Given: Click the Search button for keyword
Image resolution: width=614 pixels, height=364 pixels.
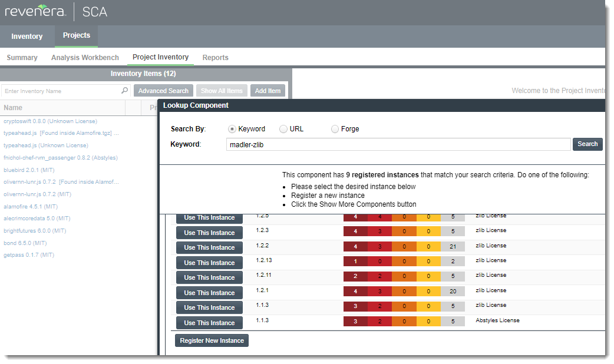Looking at the screenshot, I should (587, 144).
